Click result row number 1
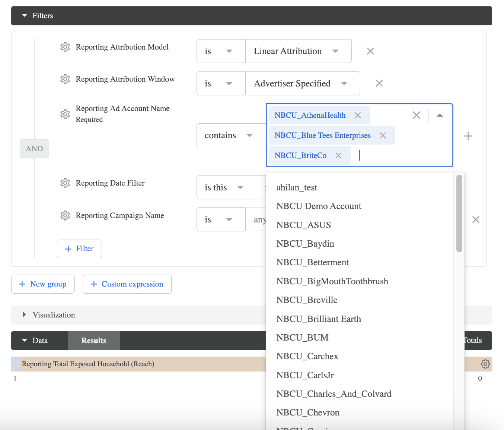This screenshot has height=430, width=504. 15,379
